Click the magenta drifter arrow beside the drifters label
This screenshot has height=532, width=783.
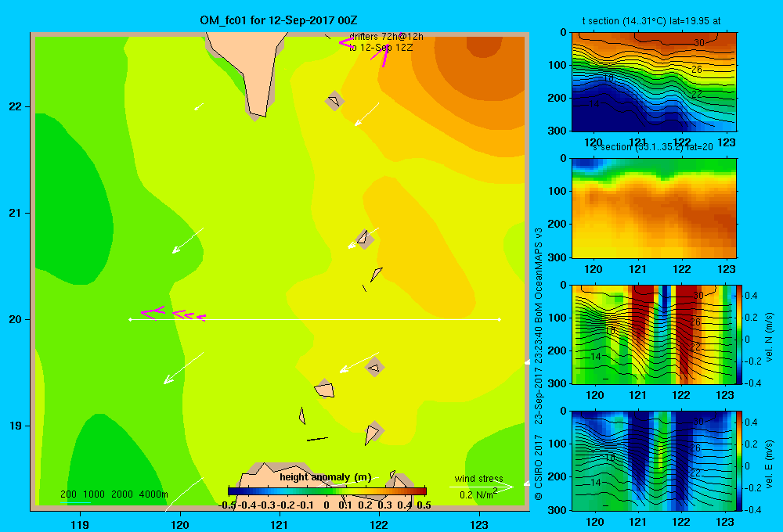click(346, 43)
